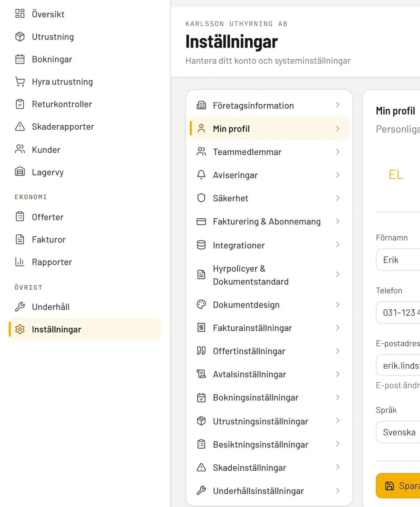
Task: Click the E-postadress input field
Action: (x=398, y=365)
